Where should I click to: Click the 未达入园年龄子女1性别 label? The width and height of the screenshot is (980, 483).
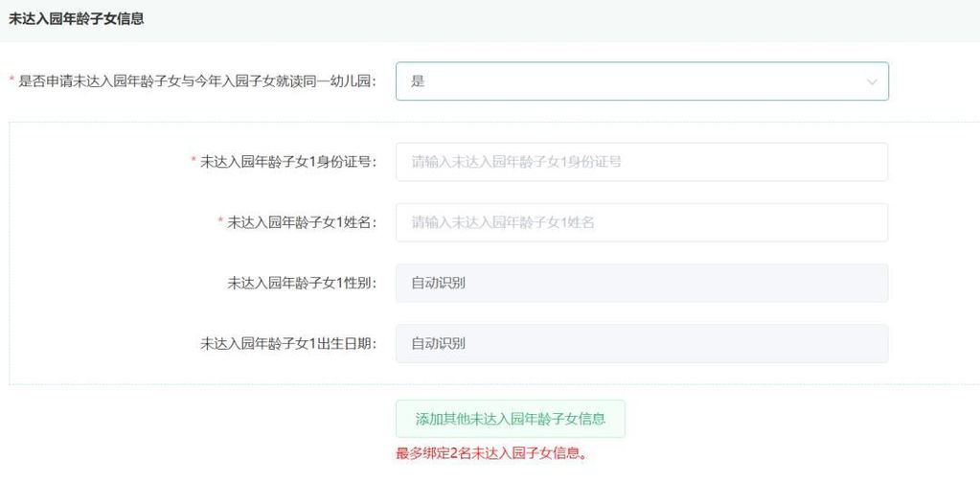pyautogui.click(x=302, y=283)
